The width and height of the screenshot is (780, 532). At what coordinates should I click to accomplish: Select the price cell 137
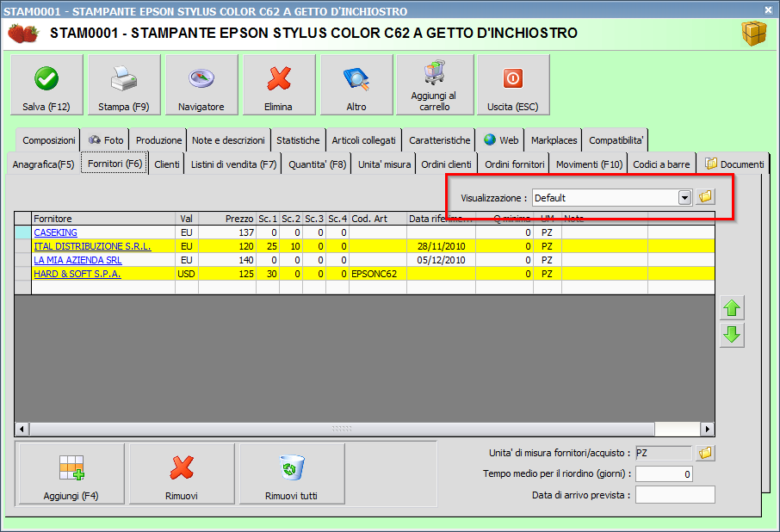[x=227, y=232]
